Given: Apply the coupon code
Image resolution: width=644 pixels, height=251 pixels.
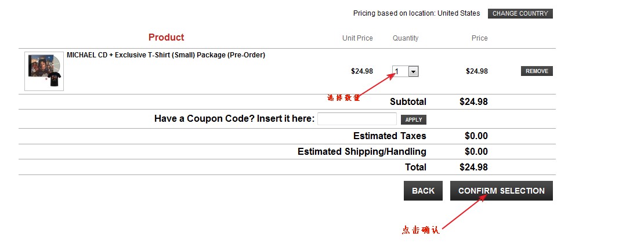Looking at the screenshot, I should point(414,120).
